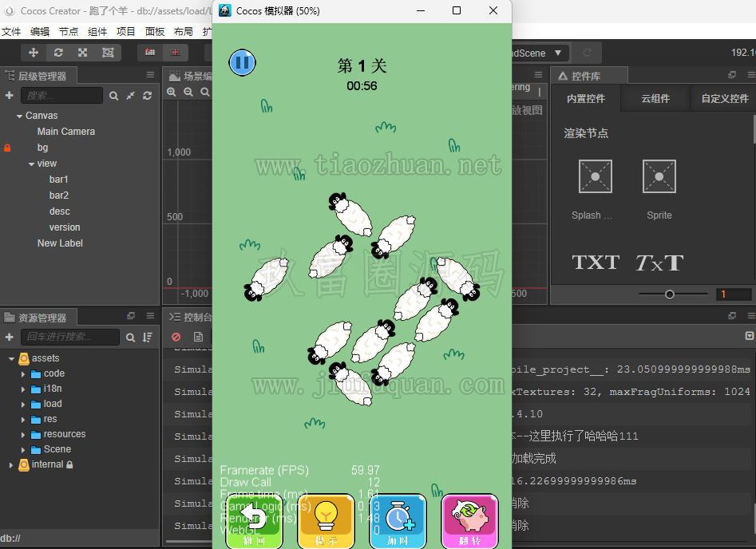
Task: Select the scale transform tool in toolbar
Action: coord(83,53)
